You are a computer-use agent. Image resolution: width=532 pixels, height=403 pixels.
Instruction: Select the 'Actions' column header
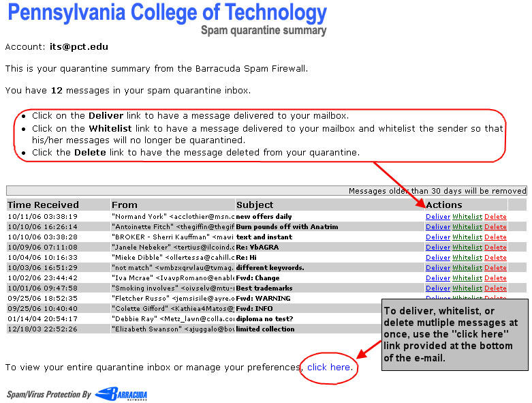[x=444, y=205]
